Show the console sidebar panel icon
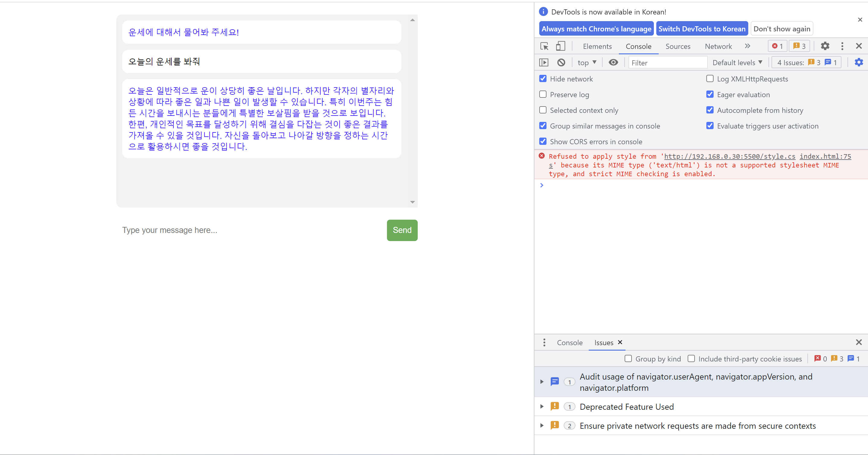868x455 pixels. tap(544, 62)
